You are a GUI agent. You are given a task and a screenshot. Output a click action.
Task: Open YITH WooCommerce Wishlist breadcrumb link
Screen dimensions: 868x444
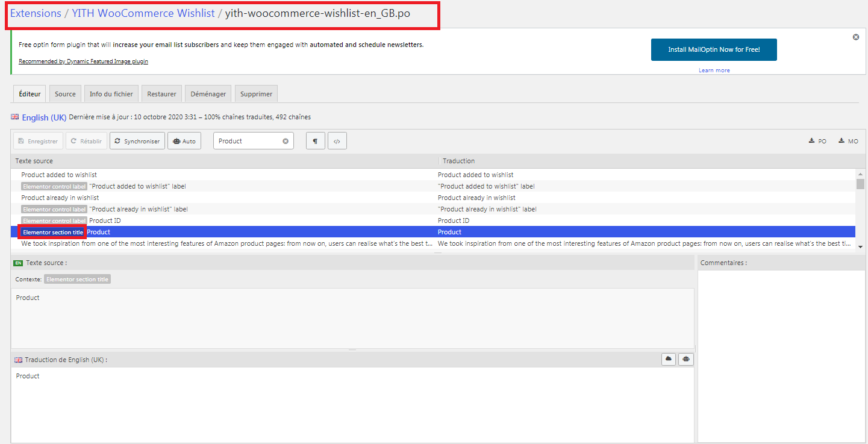pos(143,13)
